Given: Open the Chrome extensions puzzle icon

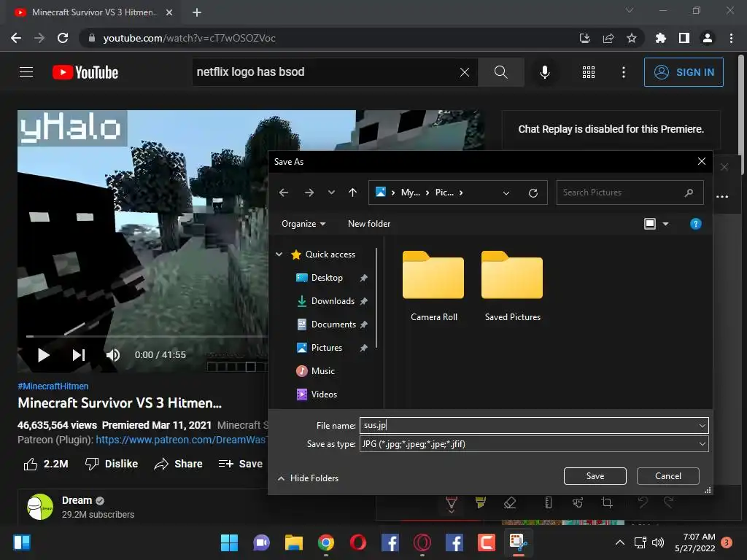Looking at the screenshot, I should [x=660, y=38].
